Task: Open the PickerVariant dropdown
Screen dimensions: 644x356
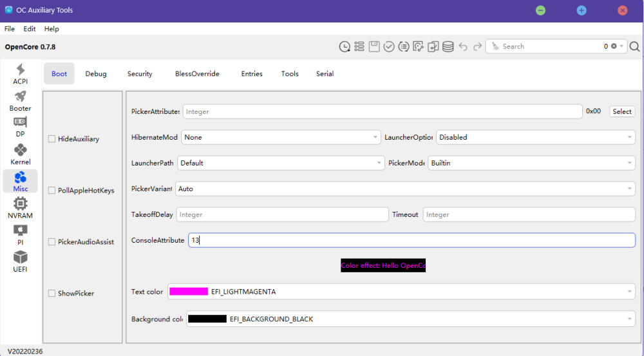Action: click(x=405, y=189)
